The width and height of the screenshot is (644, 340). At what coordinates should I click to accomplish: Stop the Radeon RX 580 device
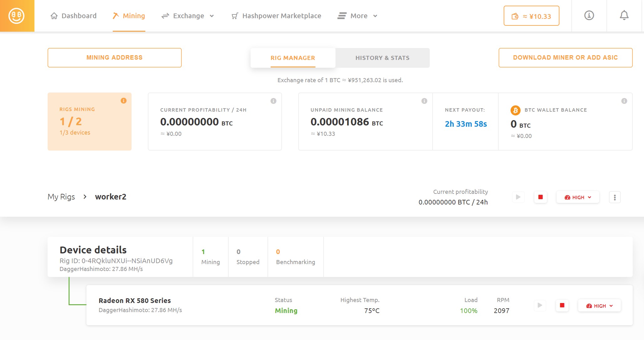point(562,305)
